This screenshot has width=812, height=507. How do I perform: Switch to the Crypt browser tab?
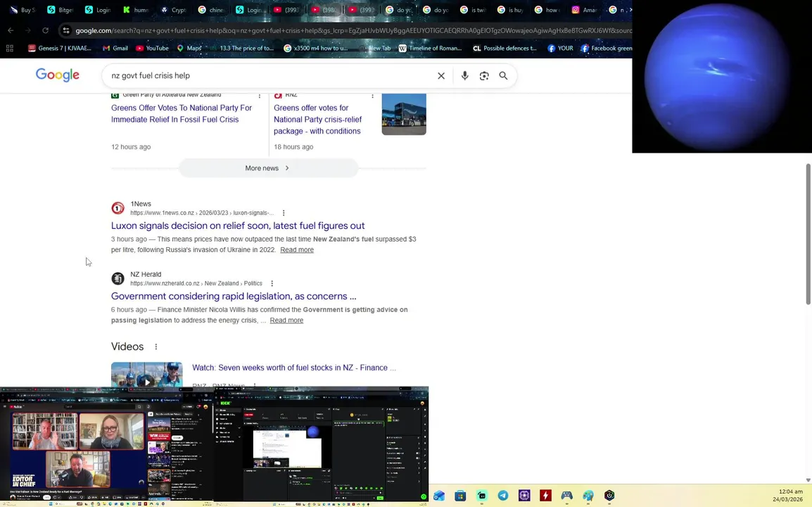pos(174,10)
